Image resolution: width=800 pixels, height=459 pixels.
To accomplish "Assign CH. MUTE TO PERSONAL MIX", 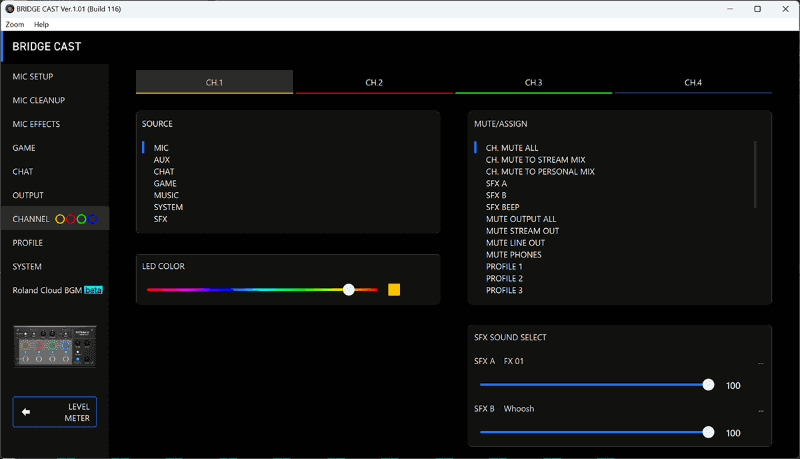I will click(540, 171).
